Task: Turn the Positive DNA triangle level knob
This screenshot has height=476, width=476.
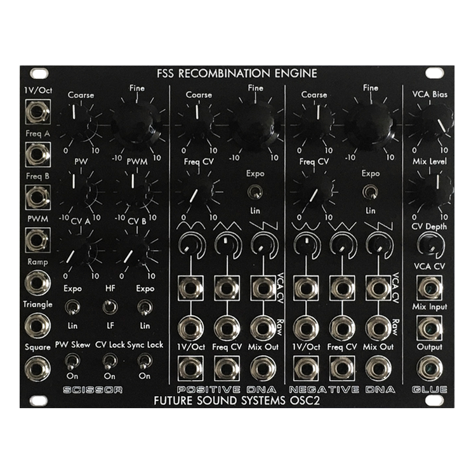Action: pyautogui.click(x=227, y=245)
